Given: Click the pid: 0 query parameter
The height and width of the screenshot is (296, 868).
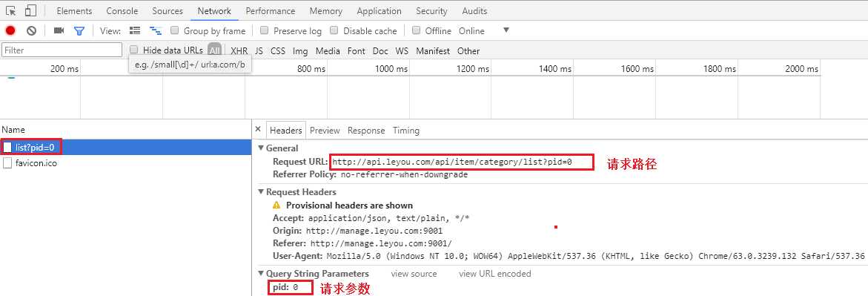Looking at the screenshot, I should tap(285, 287).
